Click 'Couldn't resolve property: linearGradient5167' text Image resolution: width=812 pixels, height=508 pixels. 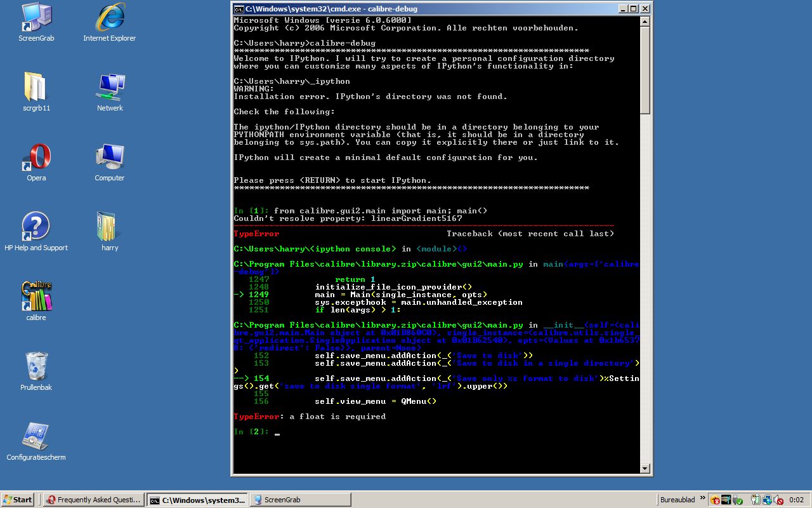[348, 218]
